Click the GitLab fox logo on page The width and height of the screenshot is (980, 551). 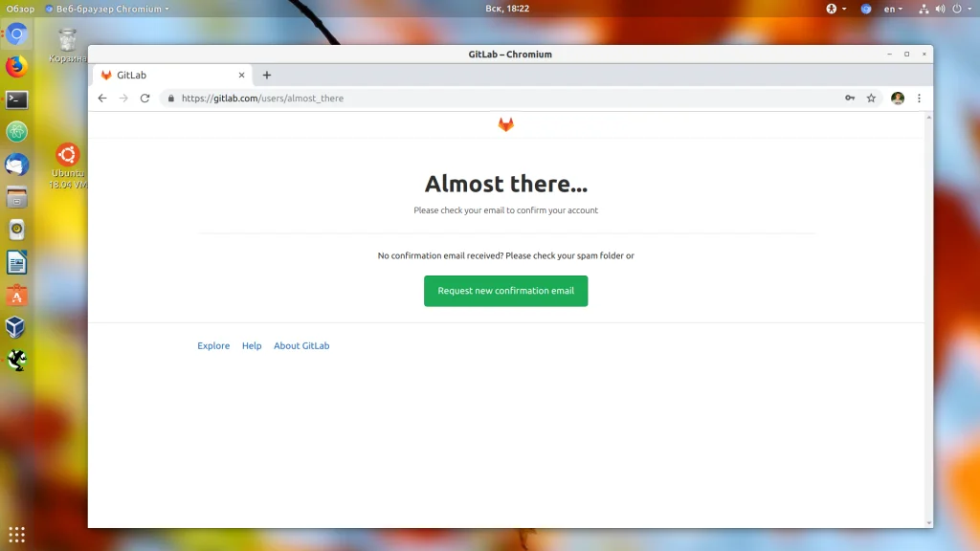coord(505,124)
